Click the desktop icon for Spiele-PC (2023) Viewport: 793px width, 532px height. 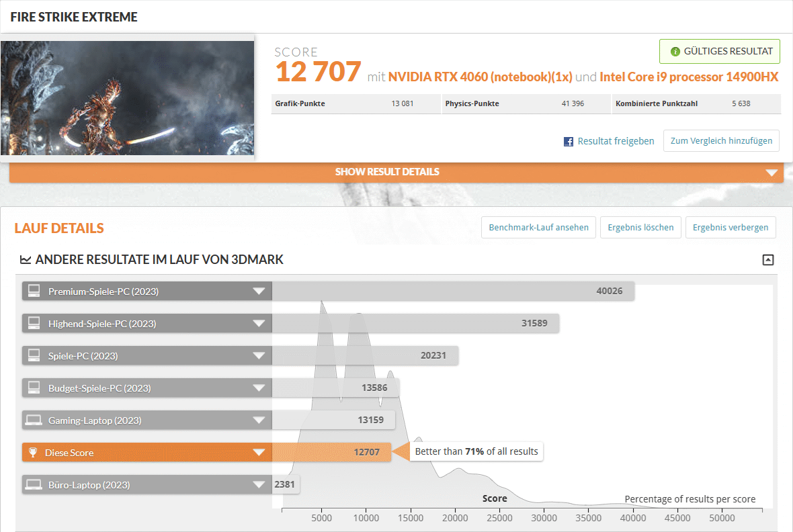tap(33, 356)
